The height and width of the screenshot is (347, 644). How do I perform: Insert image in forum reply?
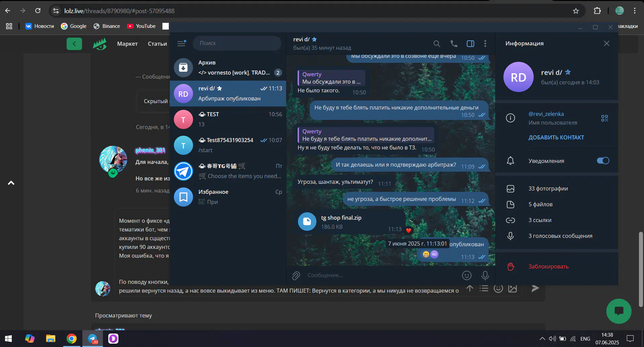[513, 289]
